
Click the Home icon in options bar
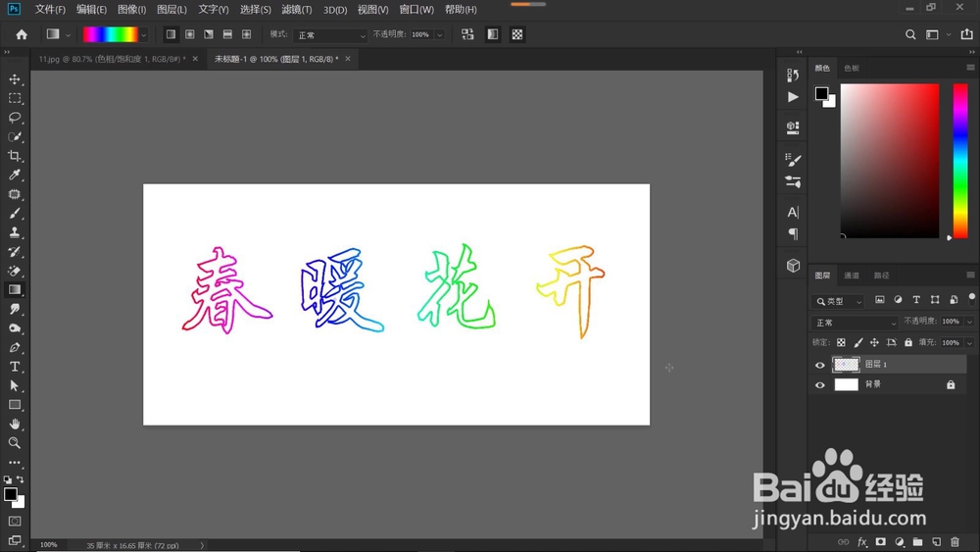22,35
